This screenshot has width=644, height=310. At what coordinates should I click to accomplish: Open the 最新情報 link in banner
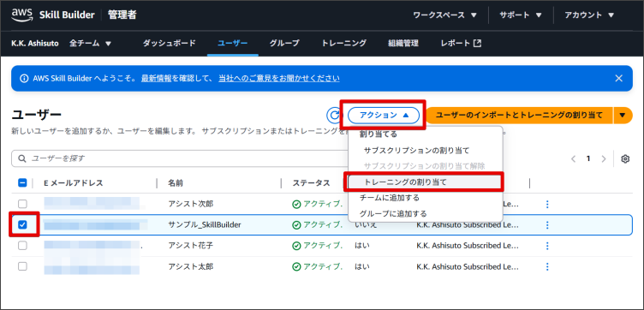pyautogui.click(x=156, y=78)
